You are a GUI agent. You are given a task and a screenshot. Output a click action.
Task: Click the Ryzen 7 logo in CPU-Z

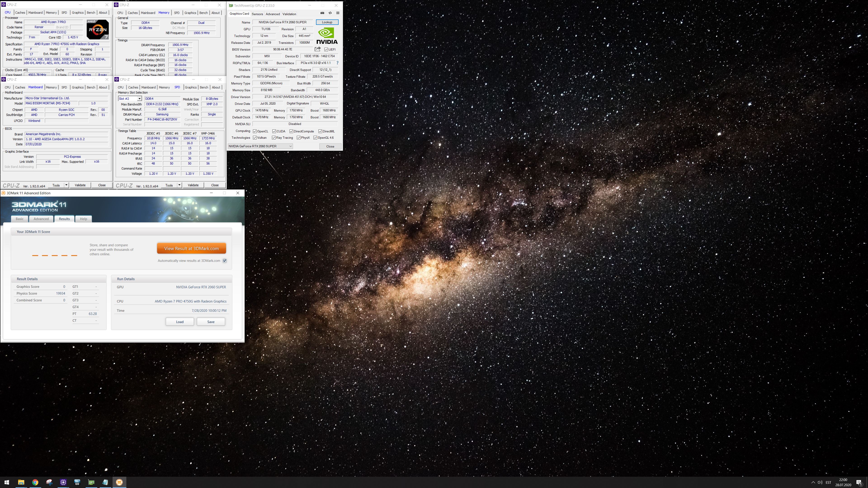[98, 30]
